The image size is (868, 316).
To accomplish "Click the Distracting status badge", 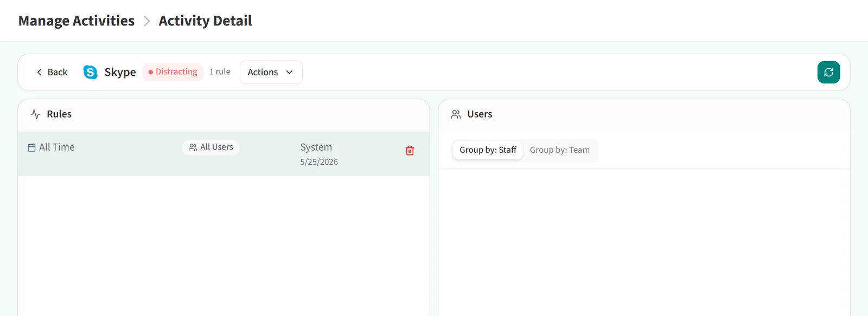I will (x=173, y=72).
